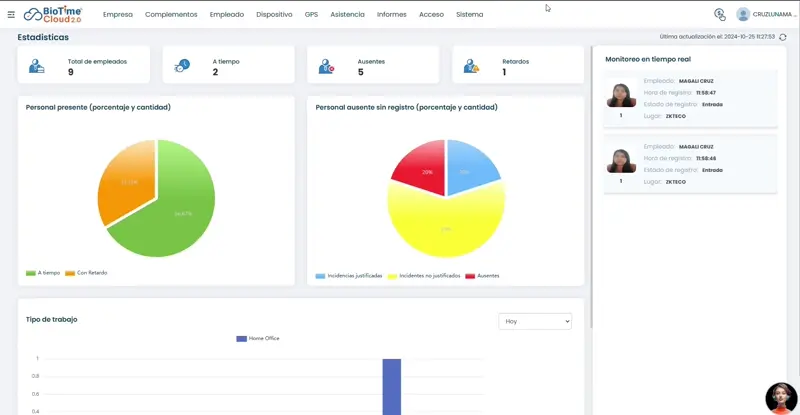Click the Ausentes value 5
This screenshot has height=415, width=800.
361,72
